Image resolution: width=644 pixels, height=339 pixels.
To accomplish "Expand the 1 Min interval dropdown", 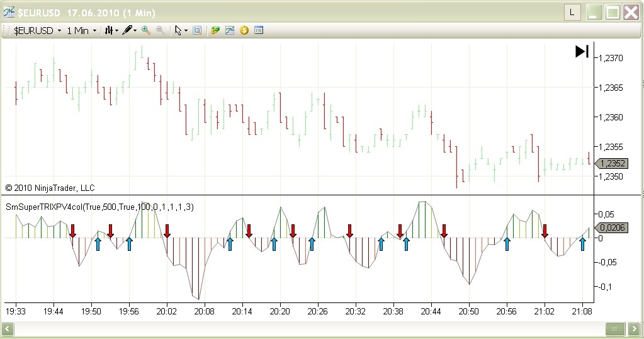I will (82, 30).
